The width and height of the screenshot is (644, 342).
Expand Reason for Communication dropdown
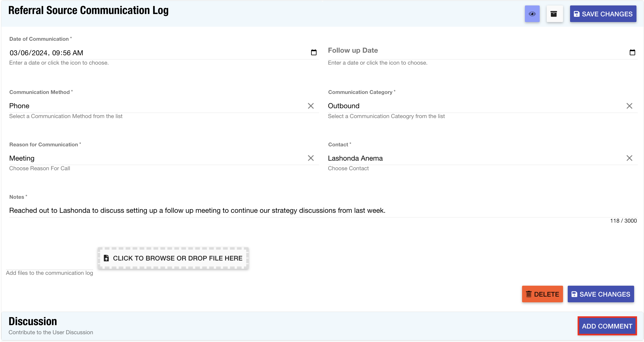[156, 158]
